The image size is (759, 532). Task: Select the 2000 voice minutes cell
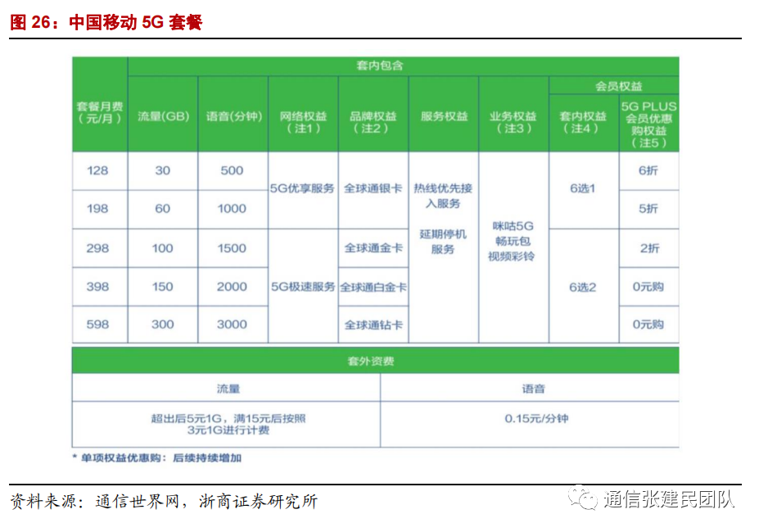point(232,286)
